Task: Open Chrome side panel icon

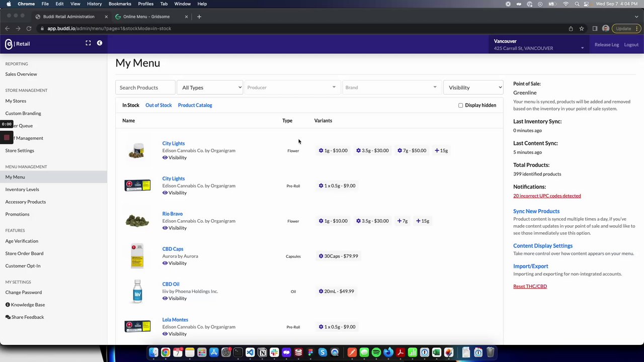Action: point(595,29)
